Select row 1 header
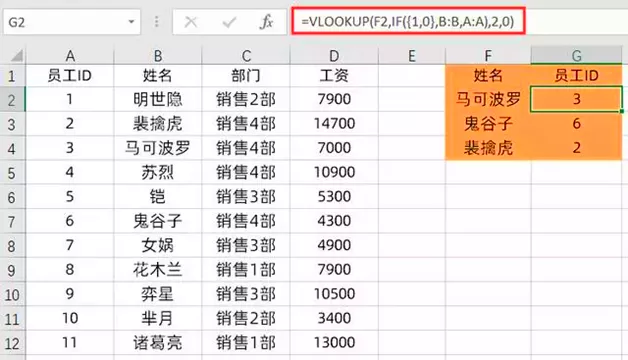Image resolution: width=628 pixels, height=360 pixels. click(x=12, y=76)
